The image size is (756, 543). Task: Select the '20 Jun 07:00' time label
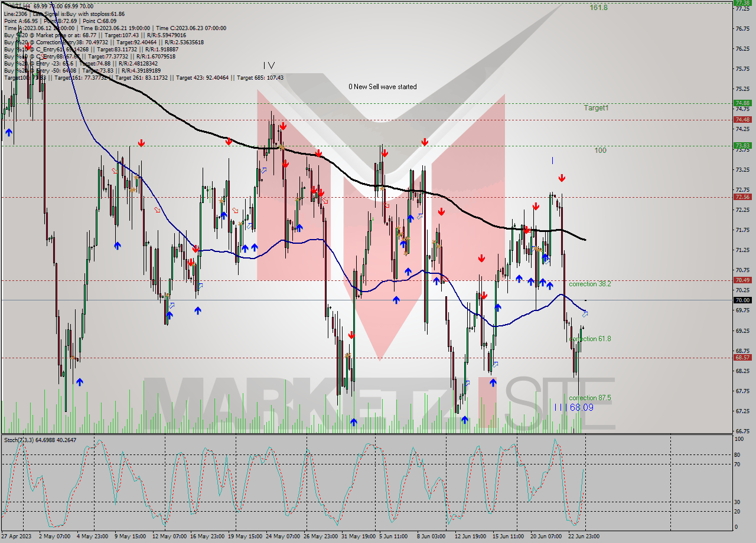click(546, 537)
